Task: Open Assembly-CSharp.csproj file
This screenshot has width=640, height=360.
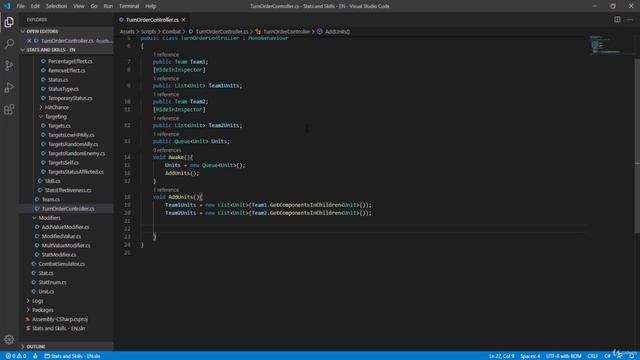Action: coord(60,319)
